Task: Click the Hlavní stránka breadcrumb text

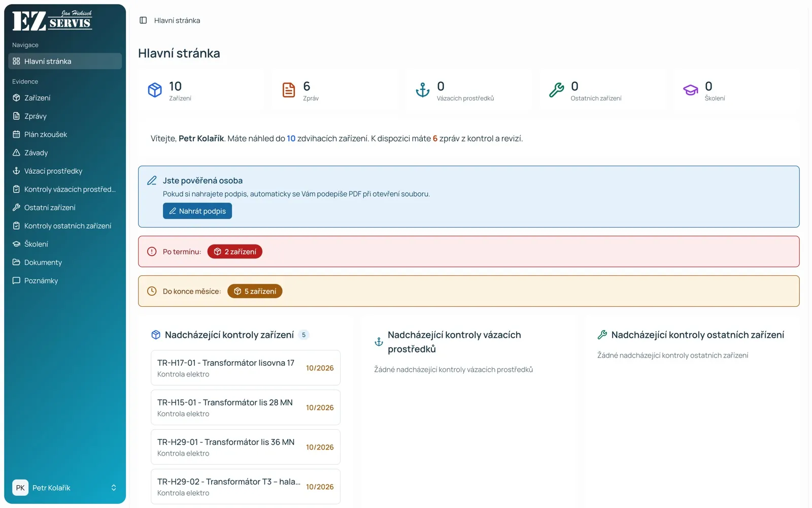Action: (x=177, y=20)
